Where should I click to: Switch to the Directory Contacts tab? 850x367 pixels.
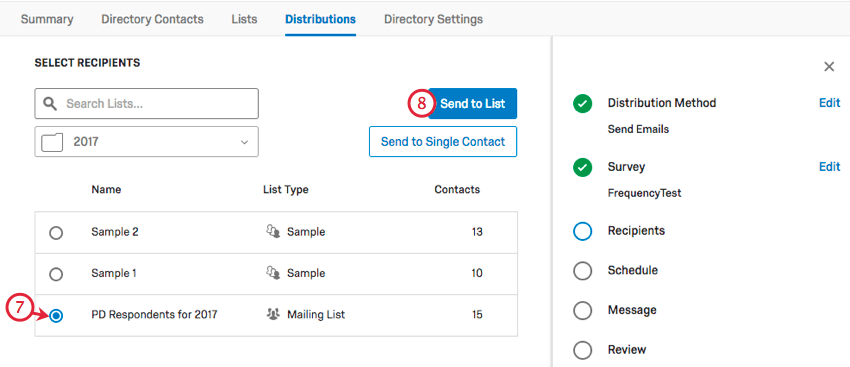(152, 20)
